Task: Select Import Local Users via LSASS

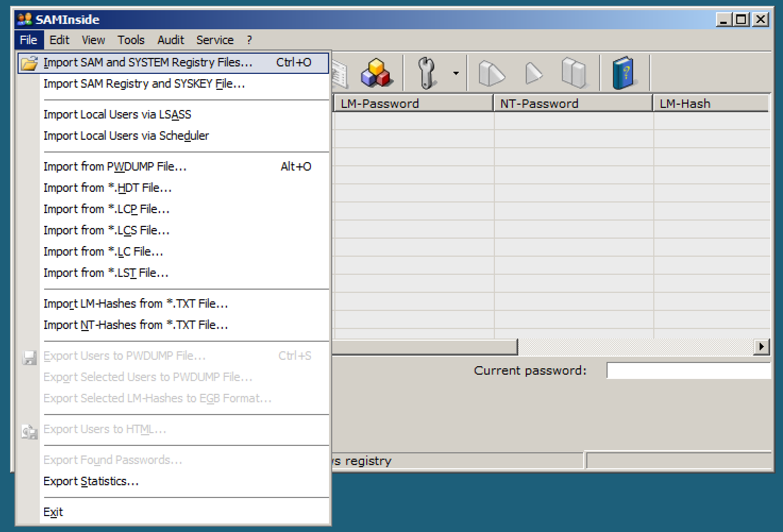Action: (x=173, y=115)
